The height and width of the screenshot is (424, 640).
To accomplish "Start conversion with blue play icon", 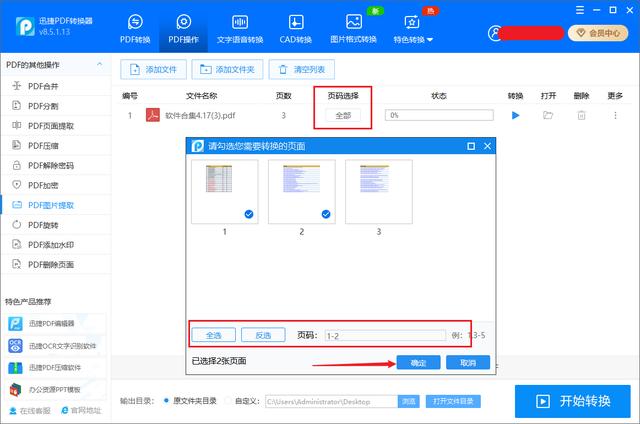I will (x=515, y=115).
